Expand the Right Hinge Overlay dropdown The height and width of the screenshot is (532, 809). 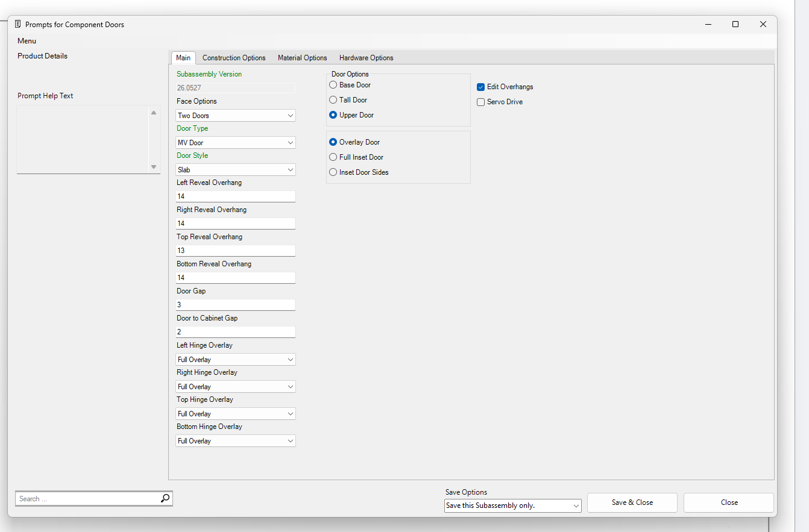[236, 386]
